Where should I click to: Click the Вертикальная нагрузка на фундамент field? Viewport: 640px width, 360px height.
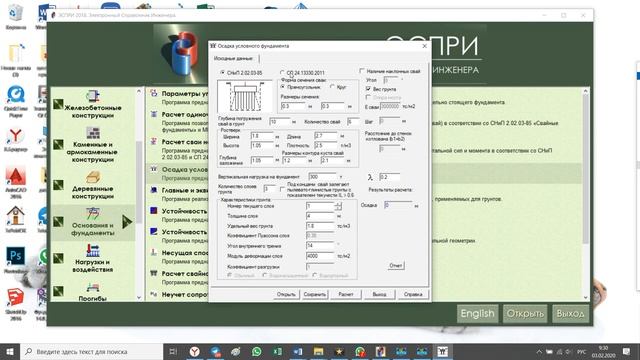(322, 177)
